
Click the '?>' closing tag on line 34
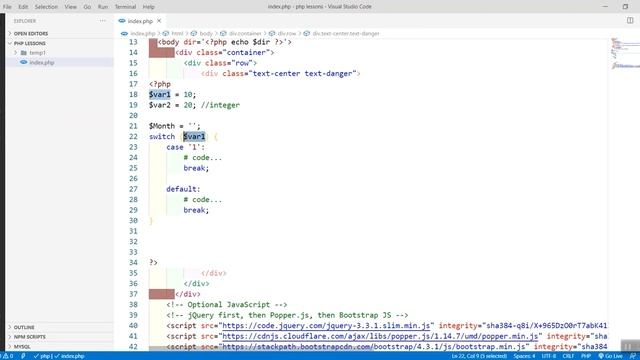tap(153, 262)
